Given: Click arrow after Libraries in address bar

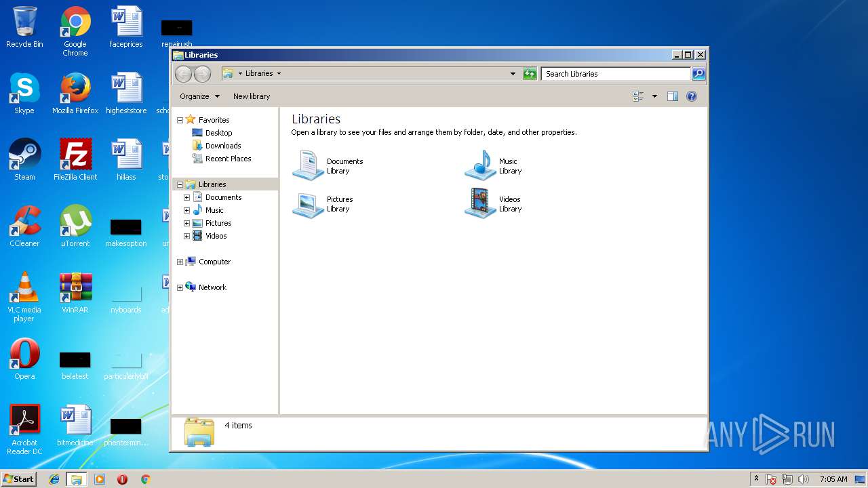Looking at the screenshot, I should [279, 73].
